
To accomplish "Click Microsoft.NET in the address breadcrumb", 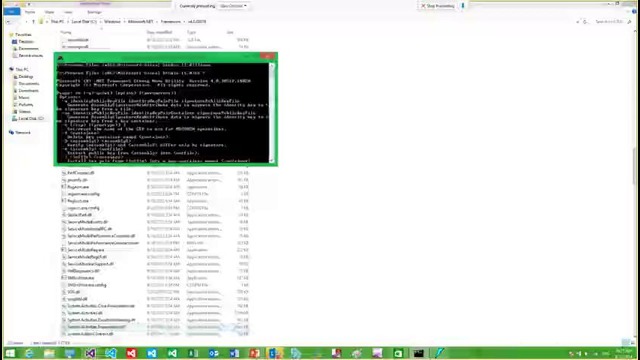I will [x=140, y=22].
